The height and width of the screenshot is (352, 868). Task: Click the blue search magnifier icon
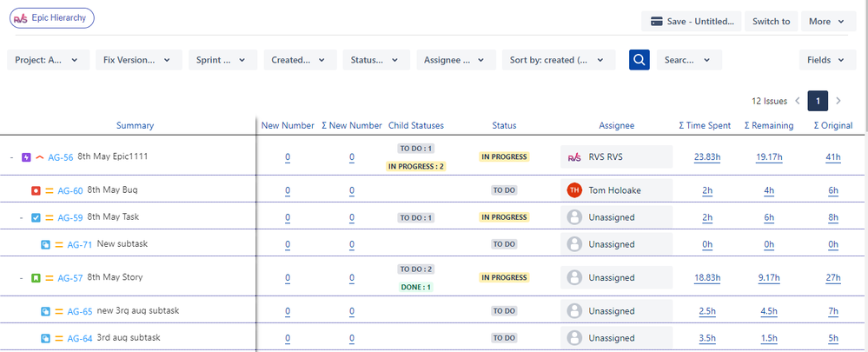(x=639, y=60)
